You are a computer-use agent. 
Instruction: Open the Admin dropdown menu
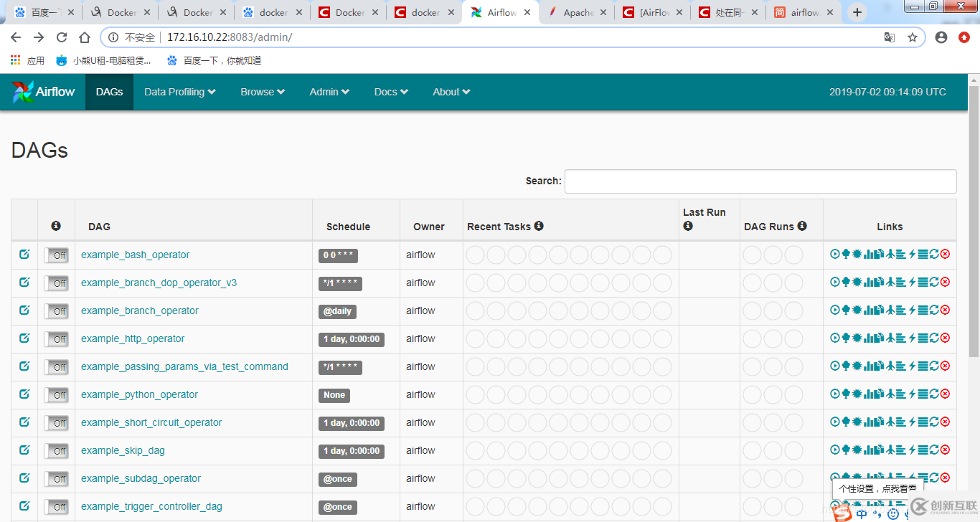point(329,92)
